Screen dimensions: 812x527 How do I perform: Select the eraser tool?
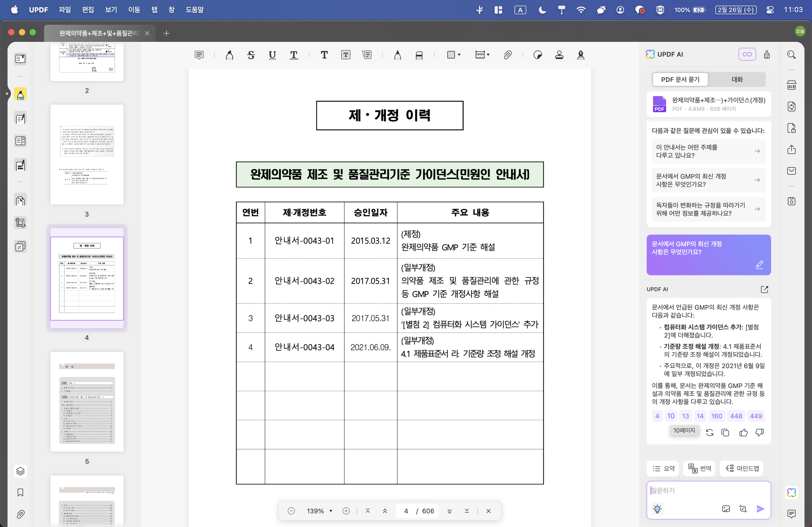click(419, 55)
